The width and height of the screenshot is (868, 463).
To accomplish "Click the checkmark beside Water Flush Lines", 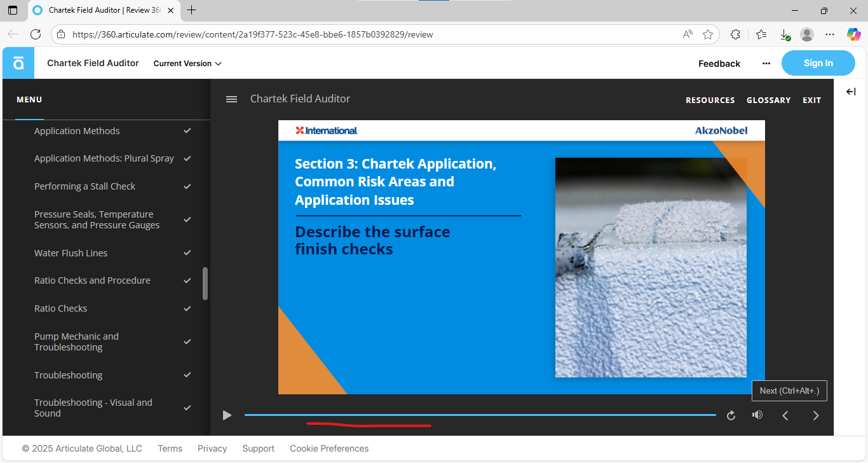I will click(187, 252).
